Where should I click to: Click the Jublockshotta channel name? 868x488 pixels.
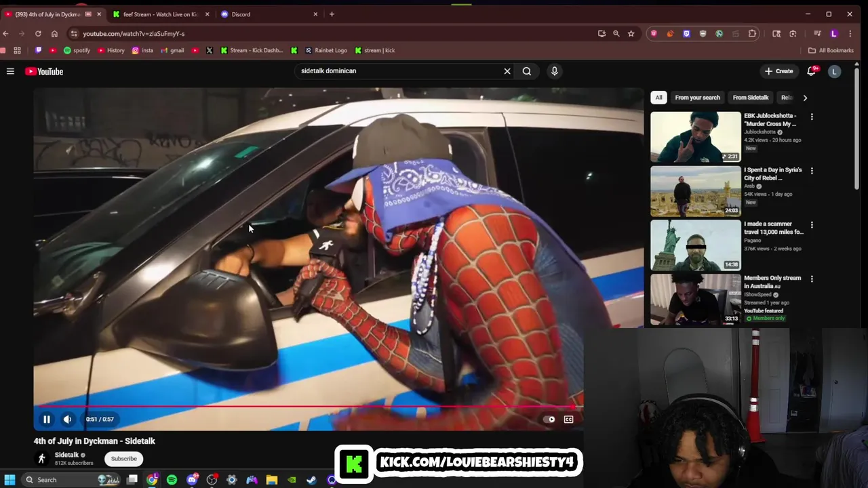point(759,132)
